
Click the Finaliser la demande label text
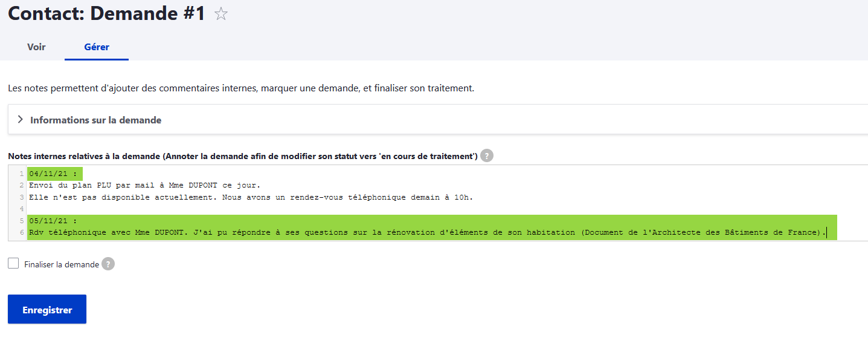[61, 264]
